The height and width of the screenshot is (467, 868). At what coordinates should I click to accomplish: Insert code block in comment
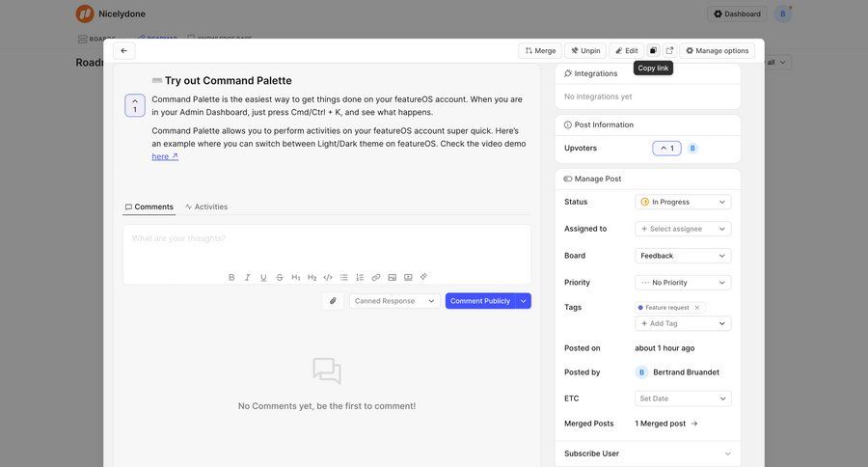[328, 277]
